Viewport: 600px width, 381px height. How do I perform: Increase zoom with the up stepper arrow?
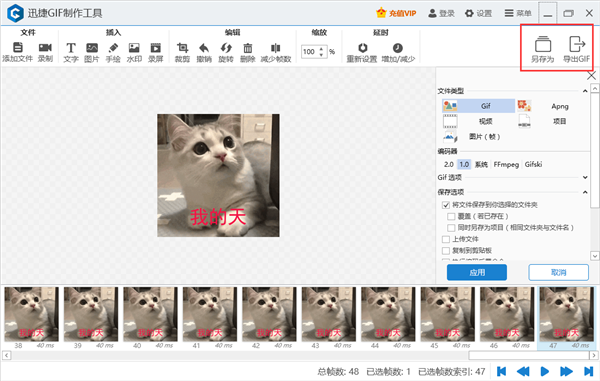[x=321, y=49]
